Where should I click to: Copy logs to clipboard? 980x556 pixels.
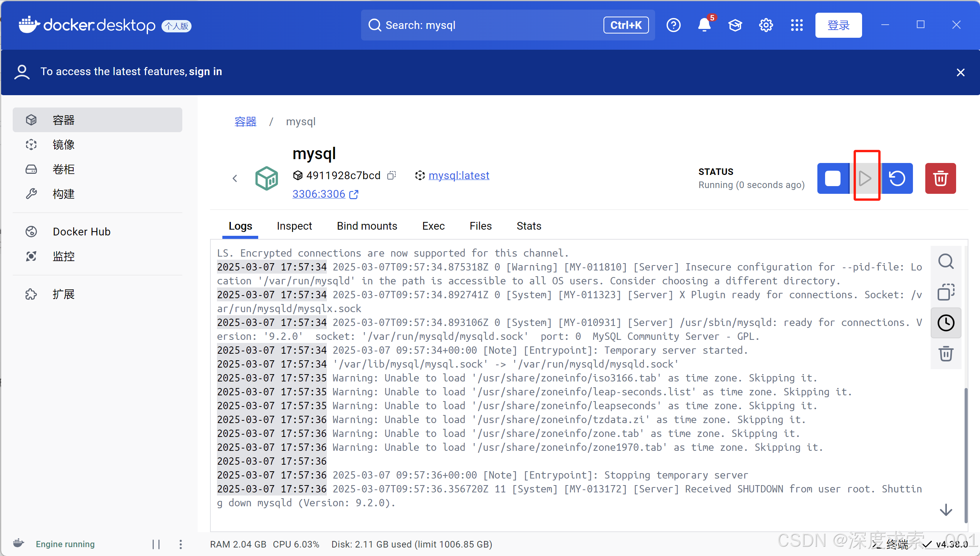(945, 292)
